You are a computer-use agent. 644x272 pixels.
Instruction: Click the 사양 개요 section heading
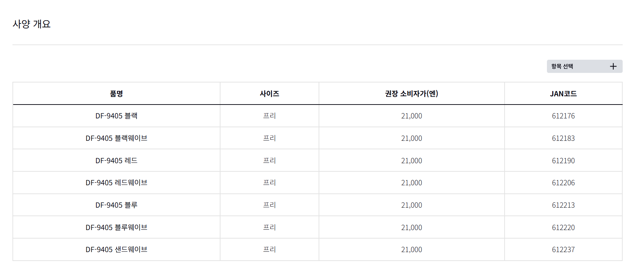(x=32, y=24)
